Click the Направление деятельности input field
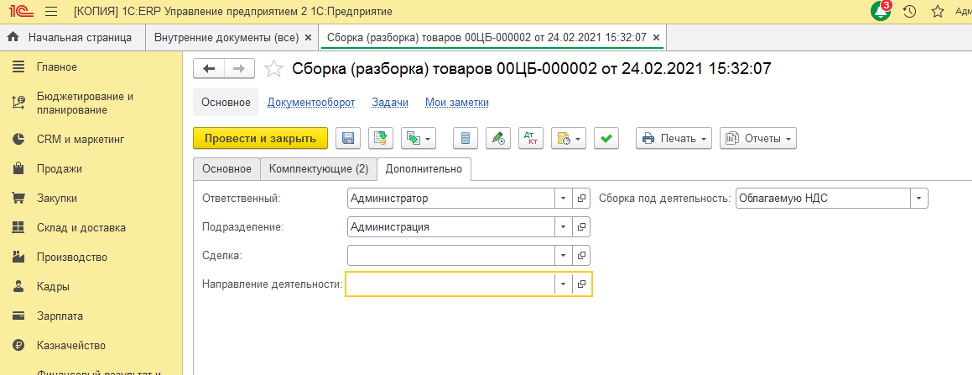This screenshot has width=972, height=375. click(x=450, y=284)
